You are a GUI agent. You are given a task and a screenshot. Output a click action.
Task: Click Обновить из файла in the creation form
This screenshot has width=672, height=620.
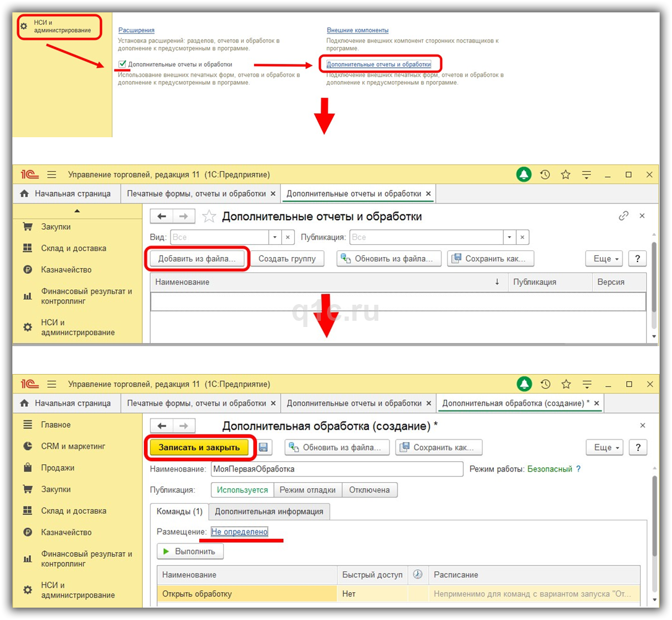[337, 448]
